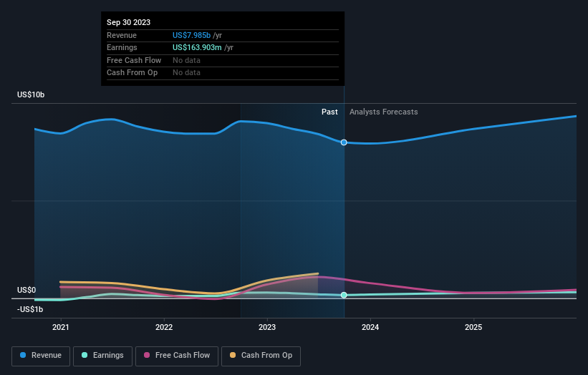Click the orange Cash From Op legend dot

point(233,355)
